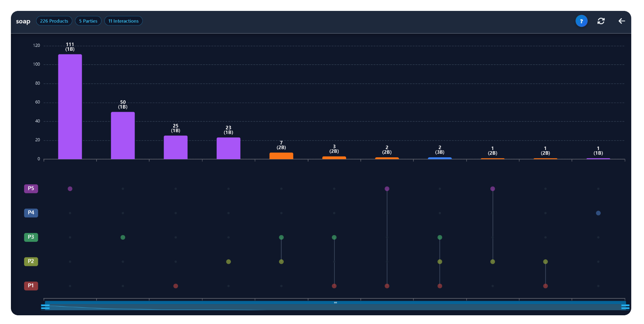Click the P3 dot under the 2 (3B) bar
The width and height of the screenshot is (644, 324).
(440, 238)
